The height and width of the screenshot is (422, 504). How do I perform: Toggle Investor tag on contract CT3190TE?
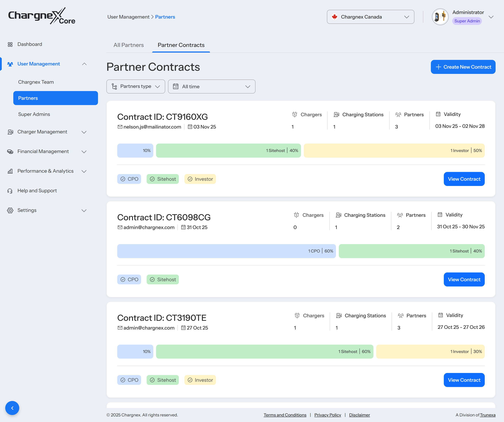(x=200, y=380)
